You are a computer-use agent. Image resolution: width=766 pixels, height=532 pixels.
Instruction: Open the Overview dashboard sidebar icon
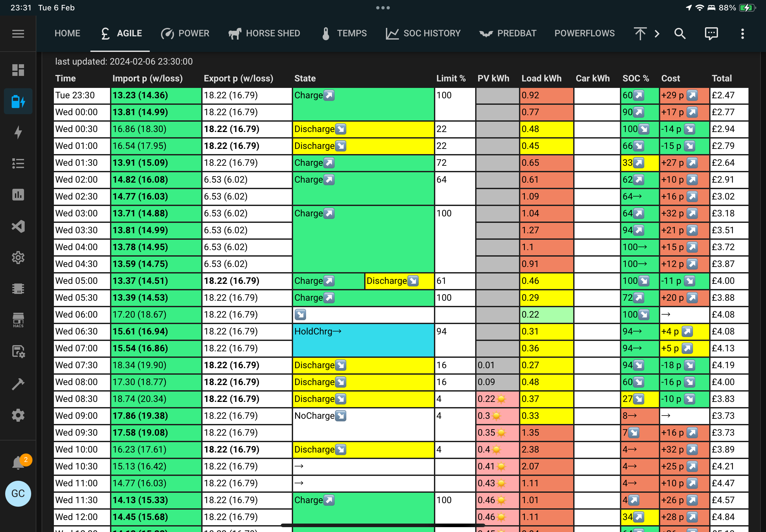(x=18, y=70)
